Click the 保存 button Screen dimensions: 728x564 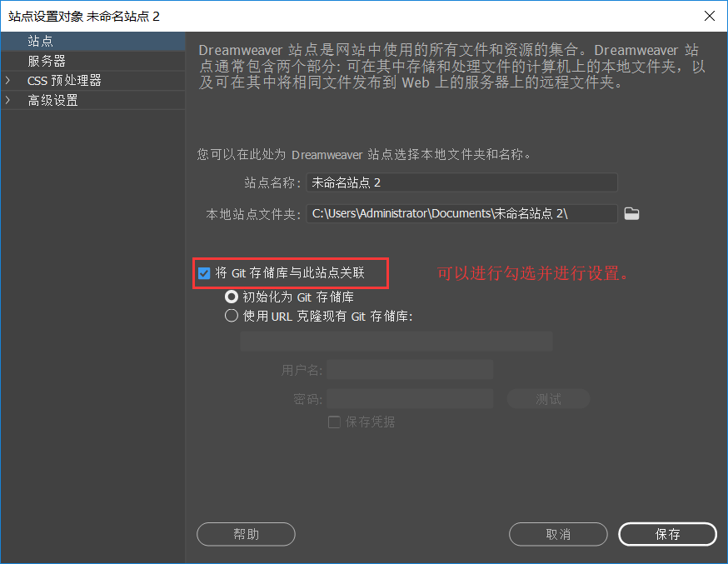(668, 534)
